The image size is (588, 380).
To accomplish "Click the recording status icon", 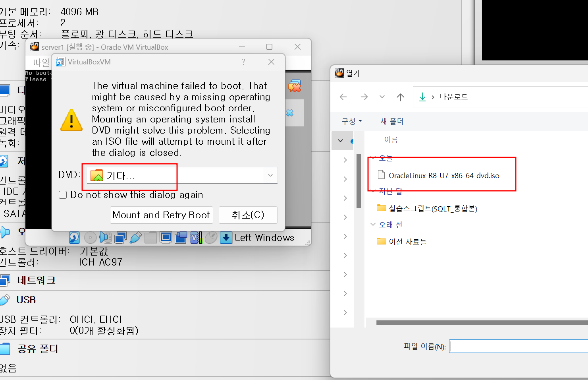I will pos(181,238).
